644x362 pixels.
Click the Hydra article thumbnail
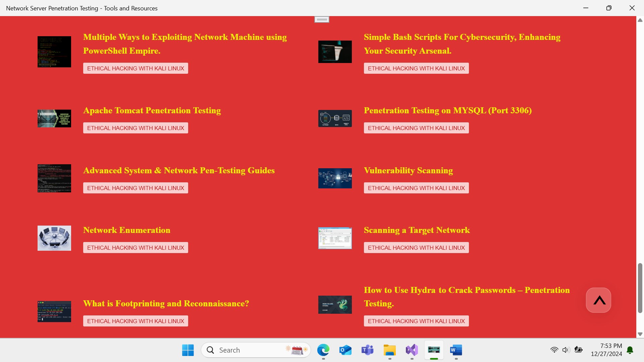click(335, 304)
